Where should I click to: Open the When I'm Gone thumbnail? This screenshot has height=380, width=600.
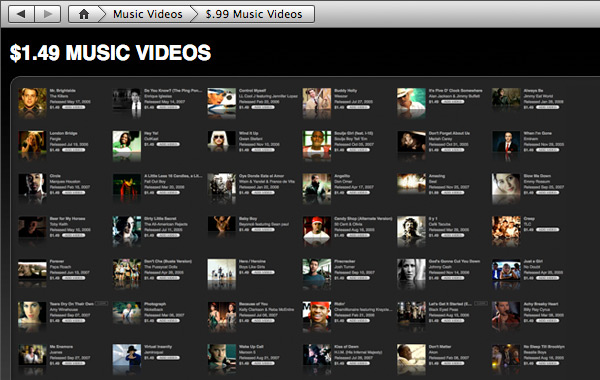click(506, 143)
